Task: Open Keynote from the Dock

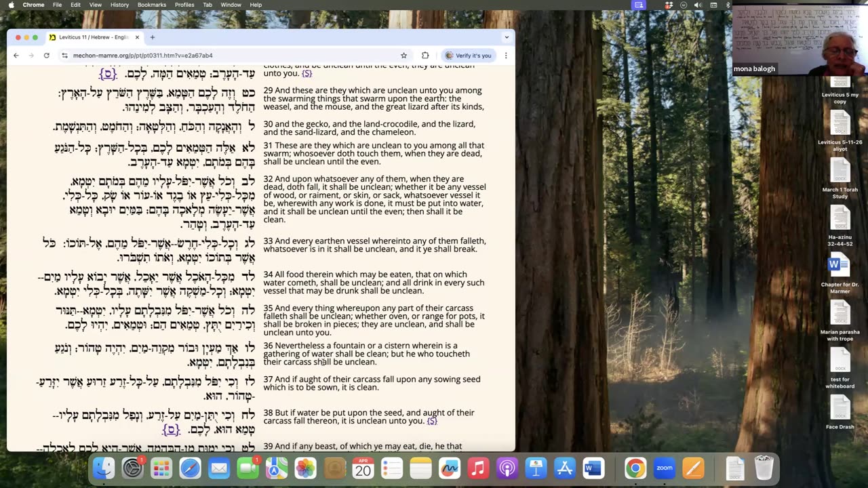Action: coord(536,468)
